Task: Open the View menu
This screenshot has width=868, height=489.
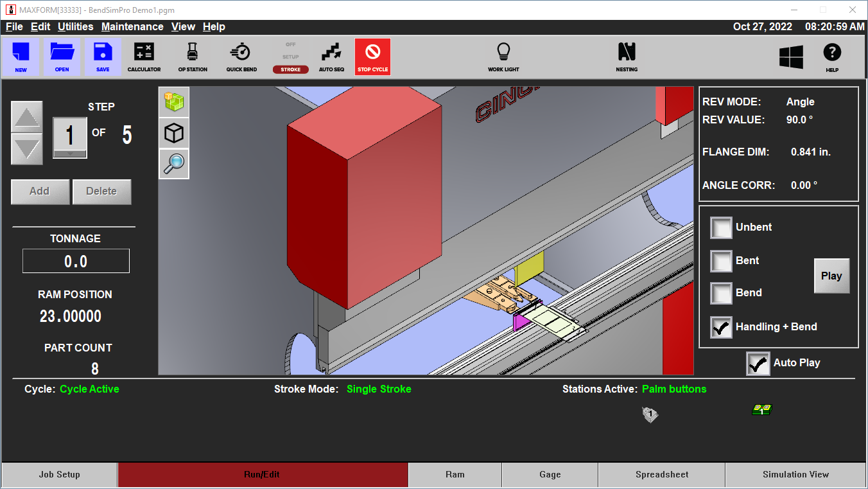Action: click(183, 26)
